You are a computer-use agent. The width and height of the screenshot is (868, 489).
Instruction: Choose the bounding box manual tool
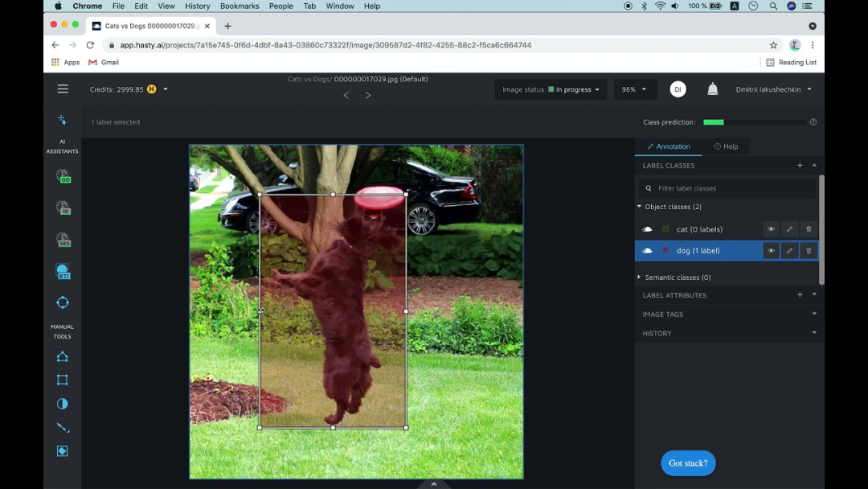pyautogui.click(x=62, y=380)
